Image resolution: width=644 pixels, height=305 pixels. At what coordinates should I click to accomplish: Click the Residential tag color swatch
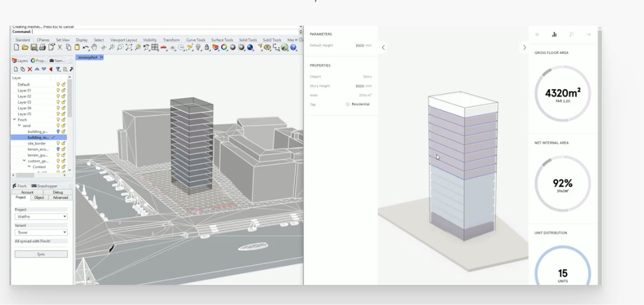348,104
